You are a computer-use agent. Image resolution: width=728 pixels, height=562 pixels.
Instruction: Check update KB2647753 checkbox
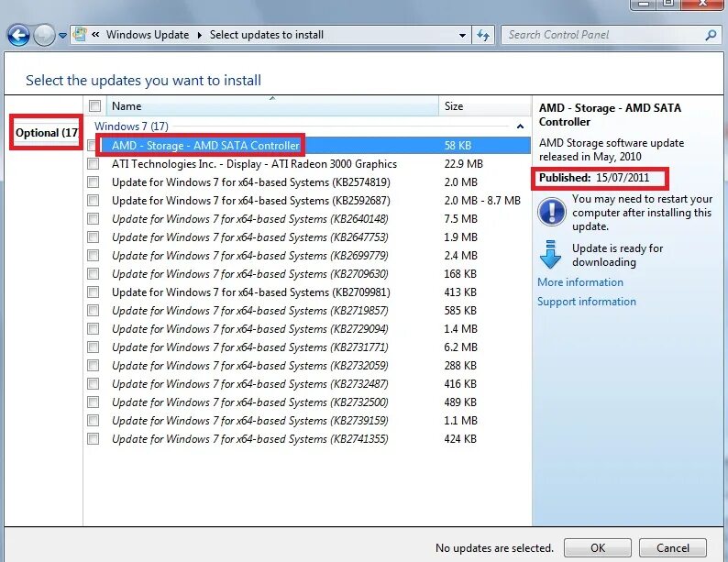94,237
